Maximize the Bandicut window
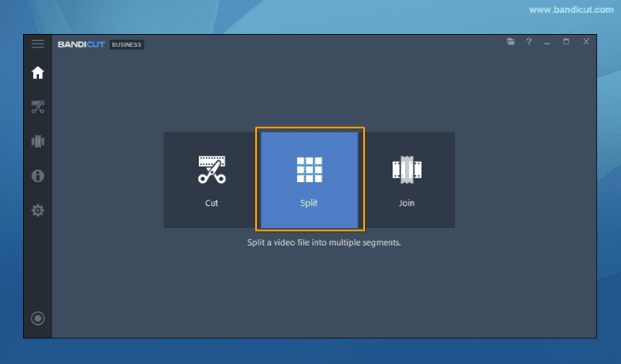The image size is (621, 364). (x=567, y=42)
